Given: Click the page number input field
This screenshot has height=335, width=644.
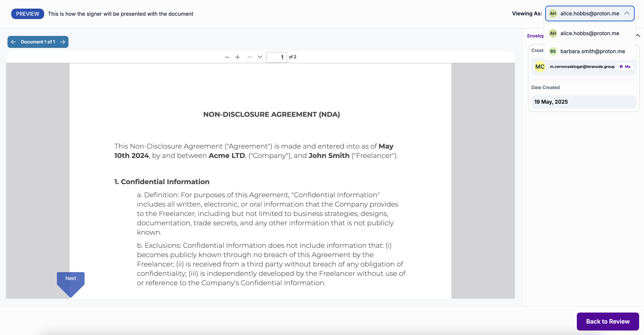Looking at the screenshot, I should click(276, 57).
